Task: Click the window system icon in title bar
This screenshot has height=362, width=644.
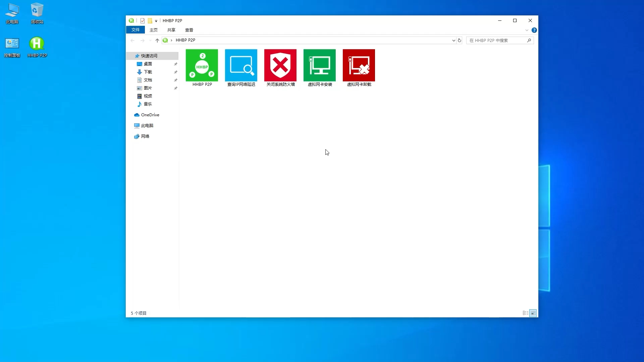Action: [x=131, y=21]
